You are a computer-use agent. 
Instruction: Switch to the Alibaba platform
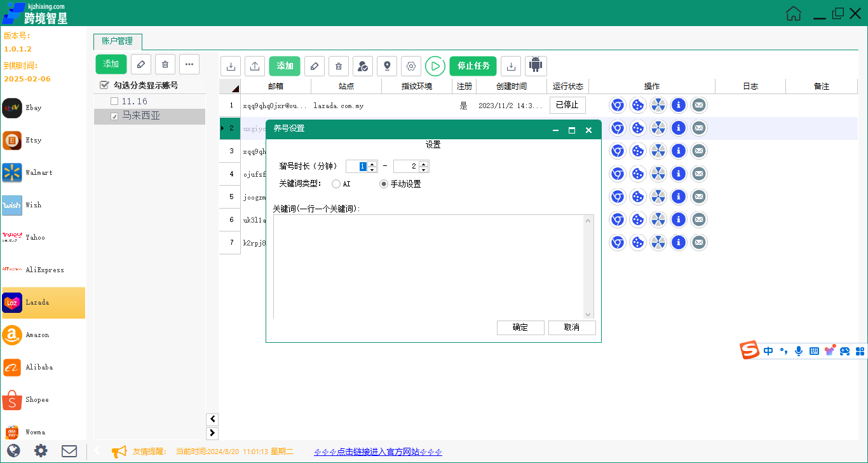pyautogui.click(x=43, y=368)
